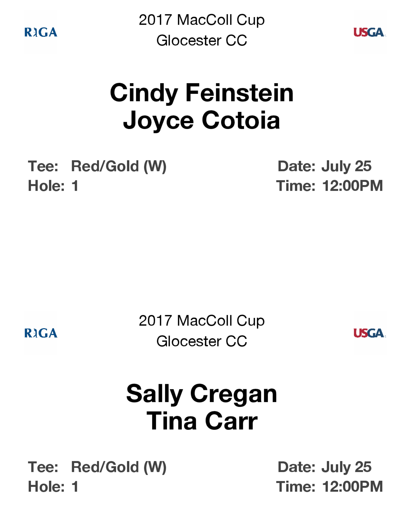
Task: Click the Hole: 1 label under Cindy Feinstein
Action: (53, 186)
